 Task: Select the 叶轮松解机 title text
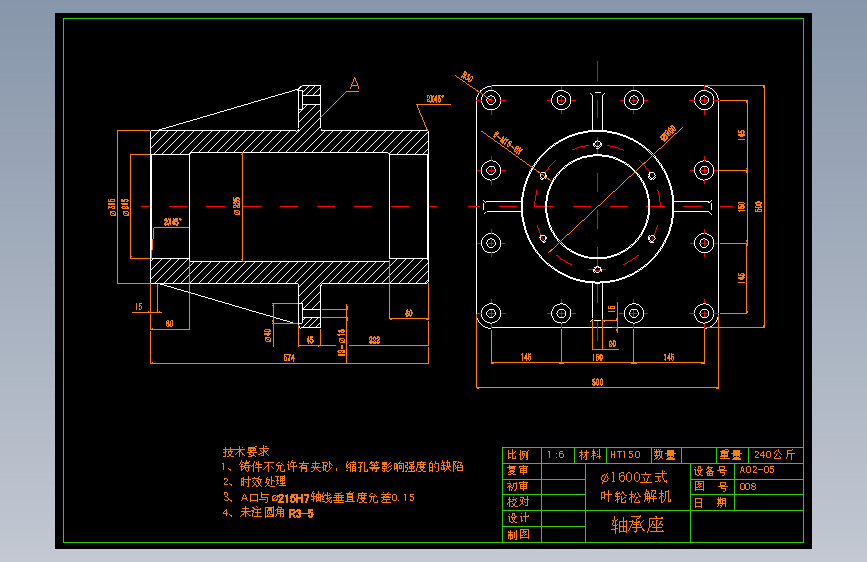pyautogui.click(x=636, y=496)
